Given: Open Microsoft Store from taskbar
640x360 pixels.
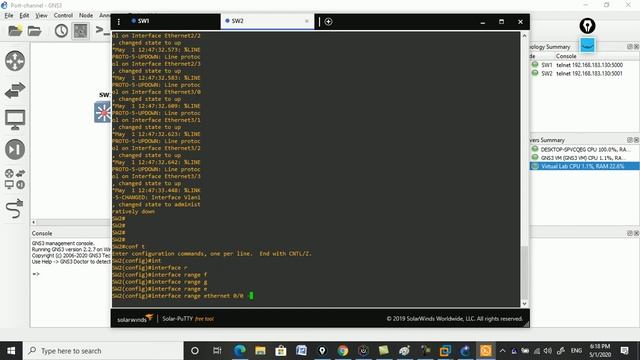Looking at the screenshot, I should point(281,351).
